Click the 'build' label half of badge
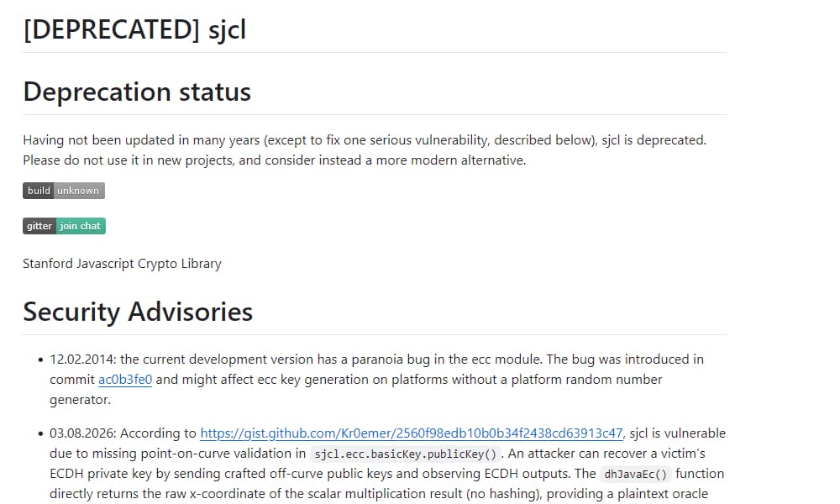 [39, 191]
